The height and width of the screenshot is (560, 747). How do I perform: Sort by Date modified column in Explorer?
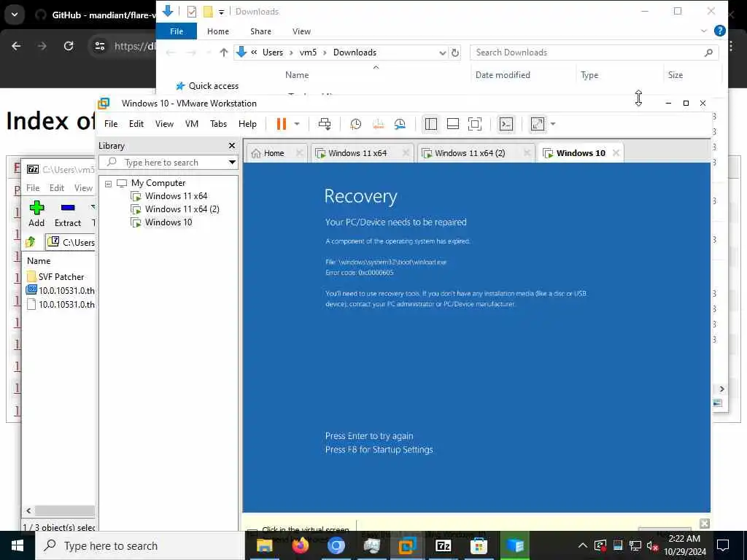point(503,75)
